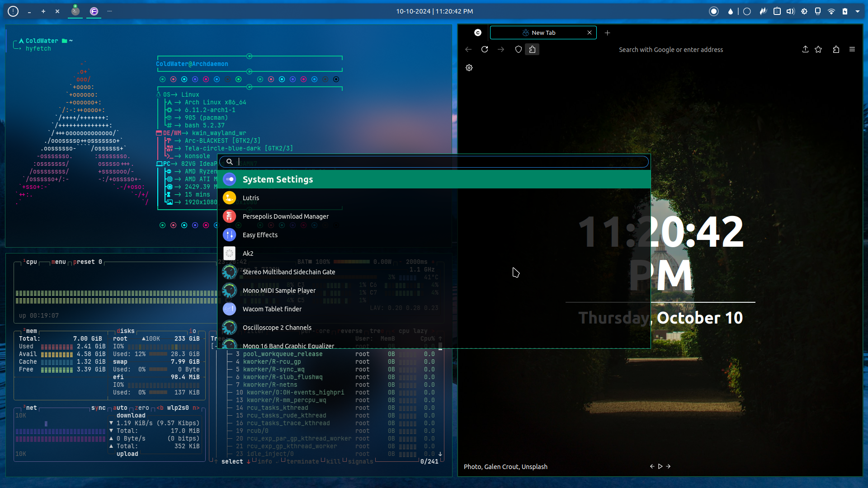Click btop select down arrow

click(249, 462)
